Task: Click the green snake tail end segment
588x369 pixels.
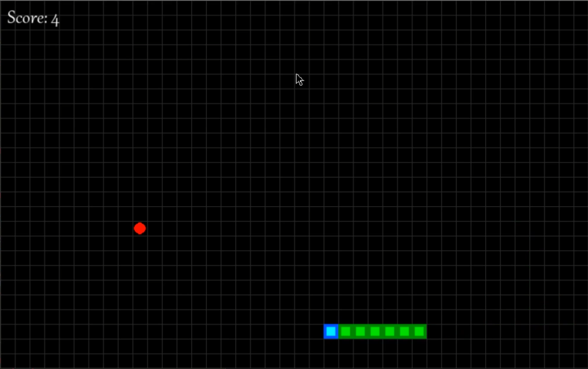Action: point(419,331)
